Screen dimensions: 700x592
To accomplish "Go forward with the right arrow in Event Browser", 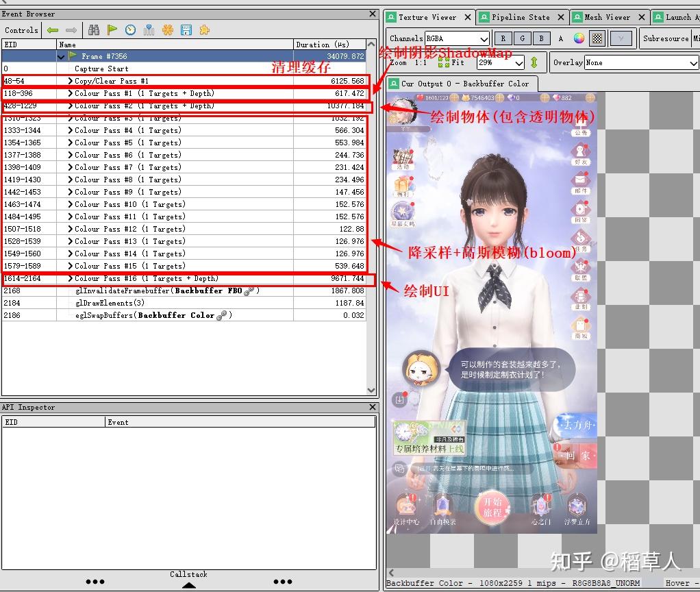I will pos(71,30).
